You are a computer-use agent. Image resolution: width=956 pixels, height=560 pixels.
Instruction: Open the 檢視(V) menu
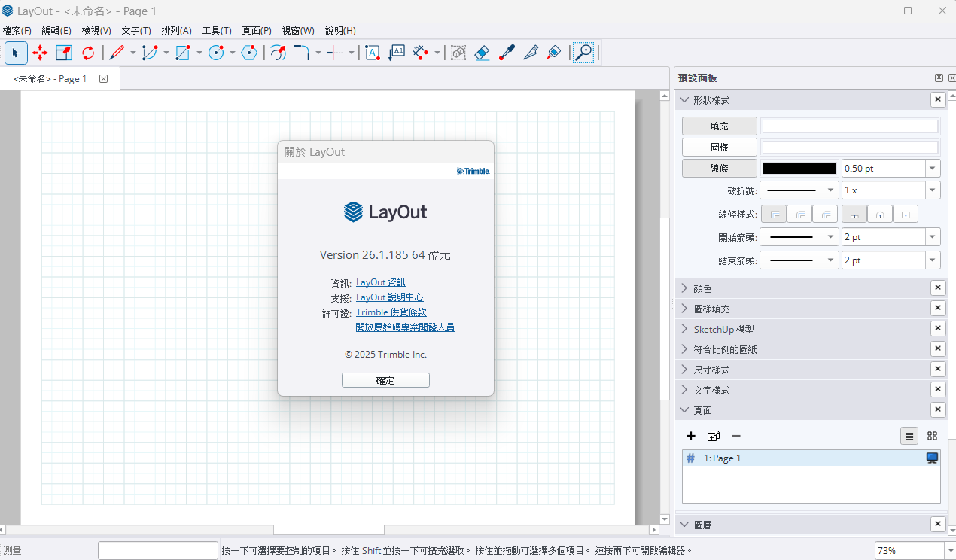(96, 31)
